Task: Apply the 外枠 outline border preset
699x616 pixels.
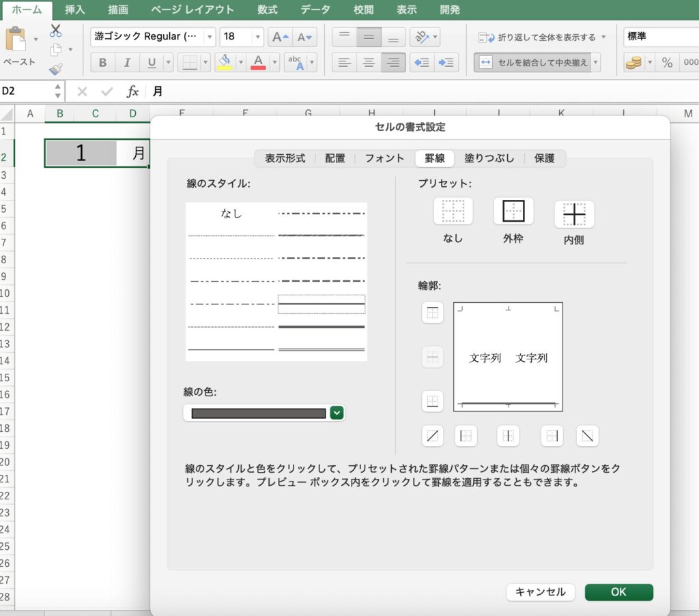Action: tap(513, 211)
